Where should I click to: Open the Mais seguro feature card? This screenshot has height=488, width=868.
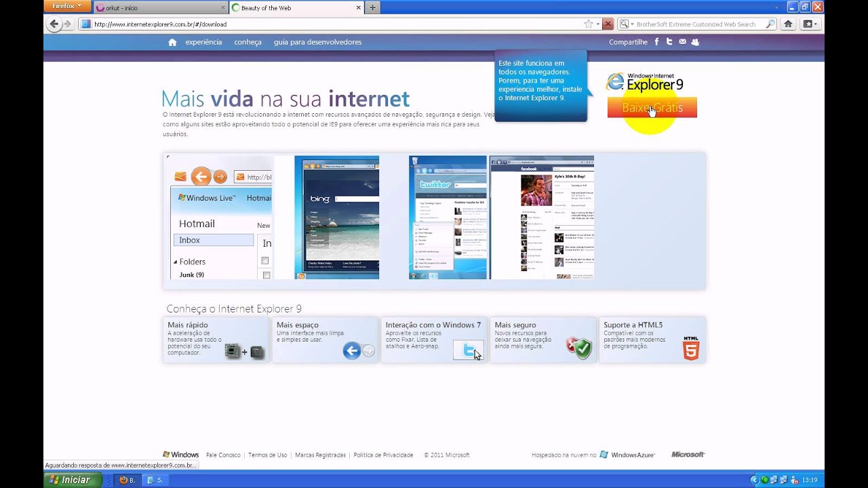click(543, 340)
